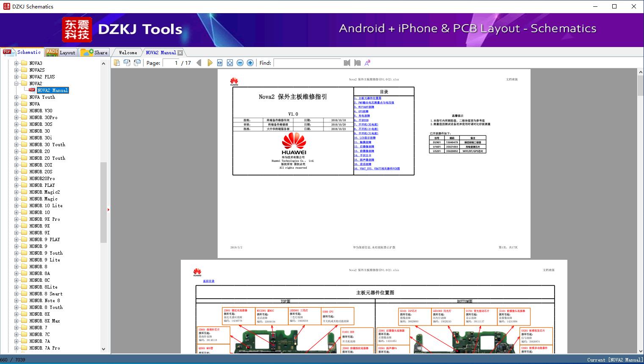Expand the NOVA2S tree node
The height and width of the screenshot is (364, 644).
click(16, 70)
